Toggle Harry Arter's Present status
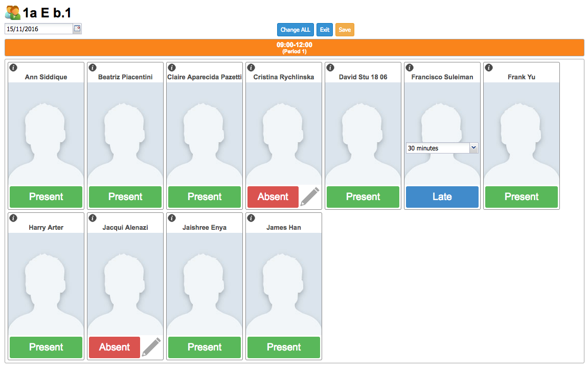Image resolution: width=588 pixels, height=372 pixels. (46, 347)
